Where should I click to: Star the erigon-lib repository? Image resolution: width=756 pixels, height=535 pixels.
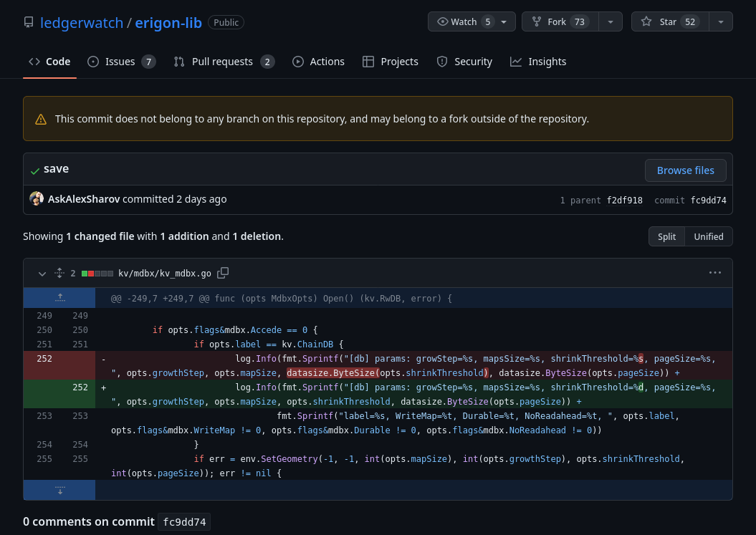669,21
